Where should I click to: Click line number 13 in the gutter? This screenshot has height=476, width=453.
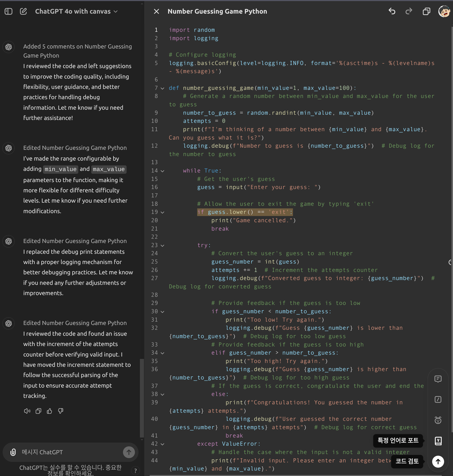click(x=154, y=162)
